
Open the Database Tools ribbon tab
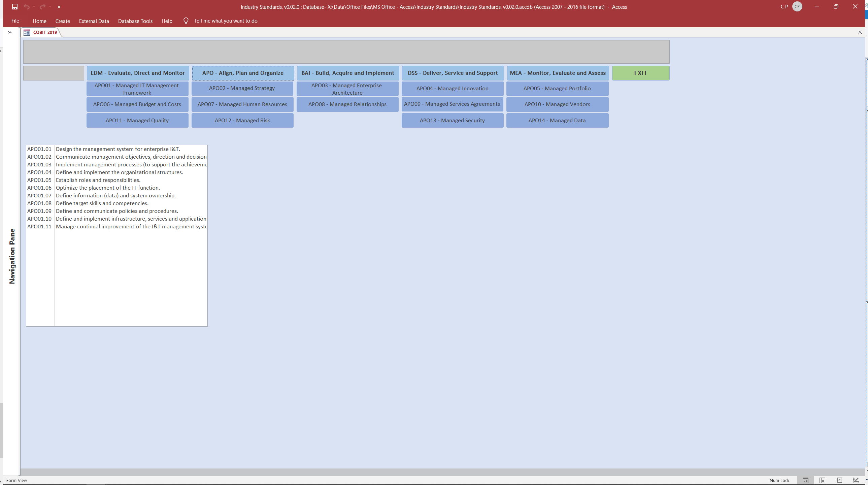click(135, 21)
